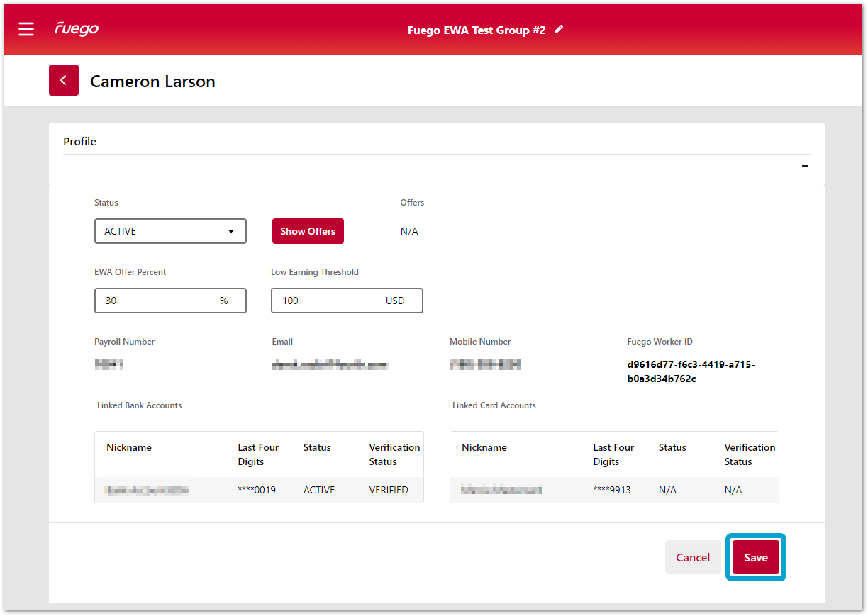Open the hamburger navigation menu
The width and height of the screenshot is (868, 616).
26,29
